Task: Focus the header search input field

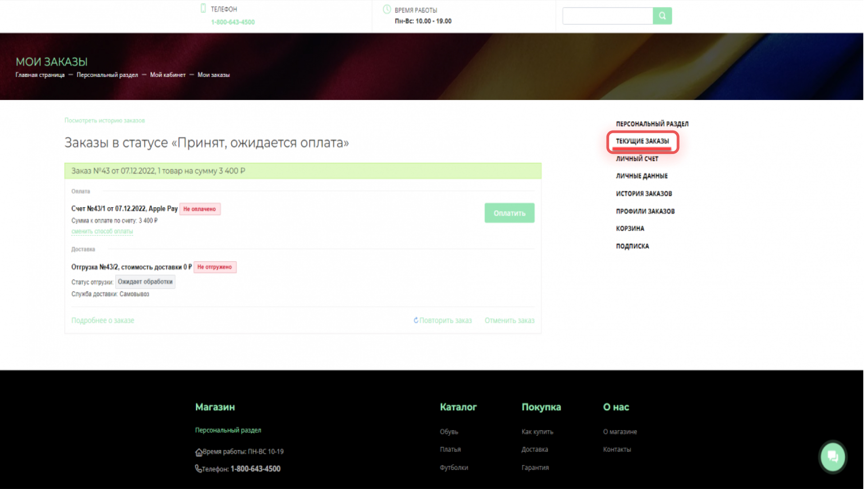Action: (x=607, y=16)
